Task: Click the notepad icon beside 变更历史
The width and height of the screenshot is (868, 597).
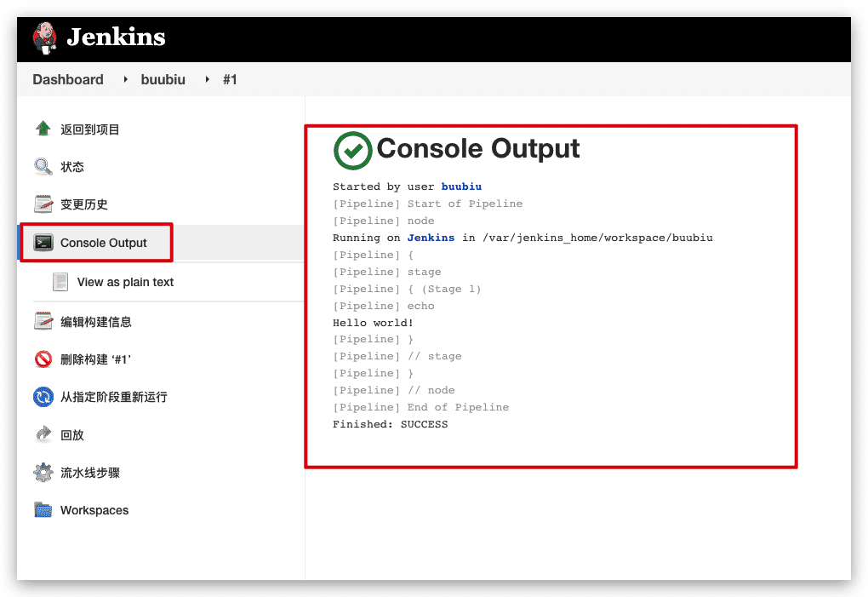Action: point(43,204)
